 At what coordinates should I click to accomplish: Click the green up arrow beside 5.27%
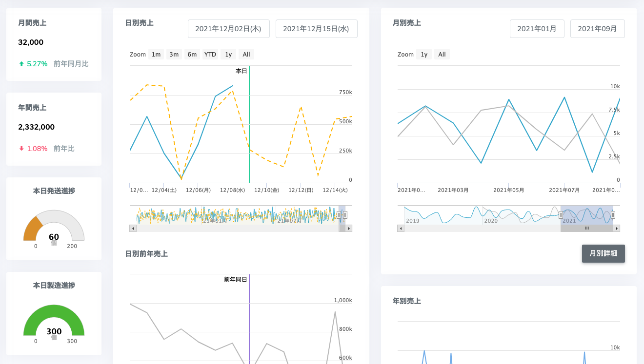(x=21, y=64)
